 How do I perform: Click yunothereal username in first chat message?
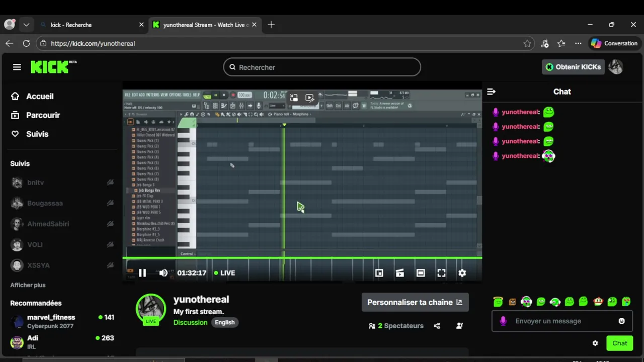pos(521,112)
